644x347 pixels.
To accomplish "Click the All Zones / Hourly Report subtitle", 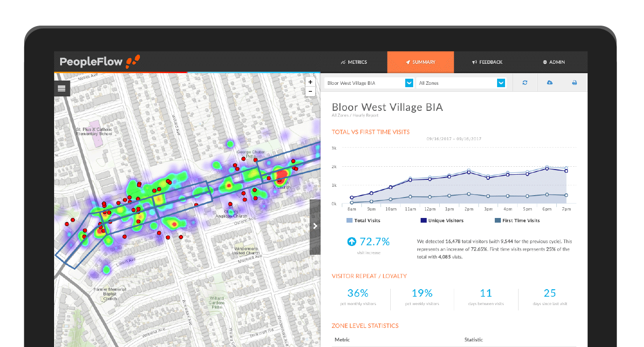I will 355,115.
